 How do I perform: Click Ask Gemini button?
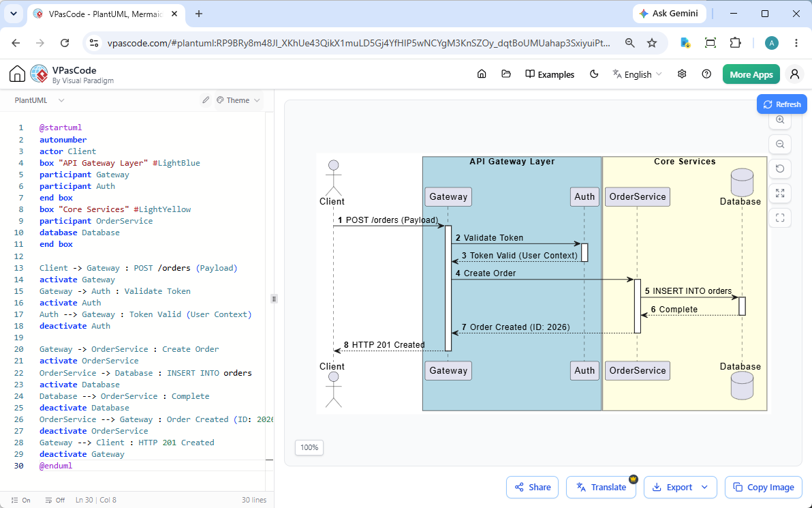(x=669, y=14)
